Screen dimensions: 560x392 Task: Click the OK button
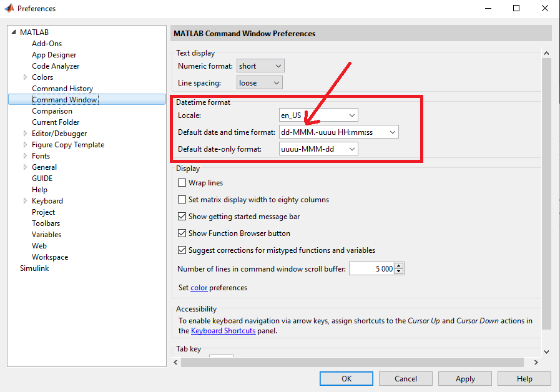[346, 378]
